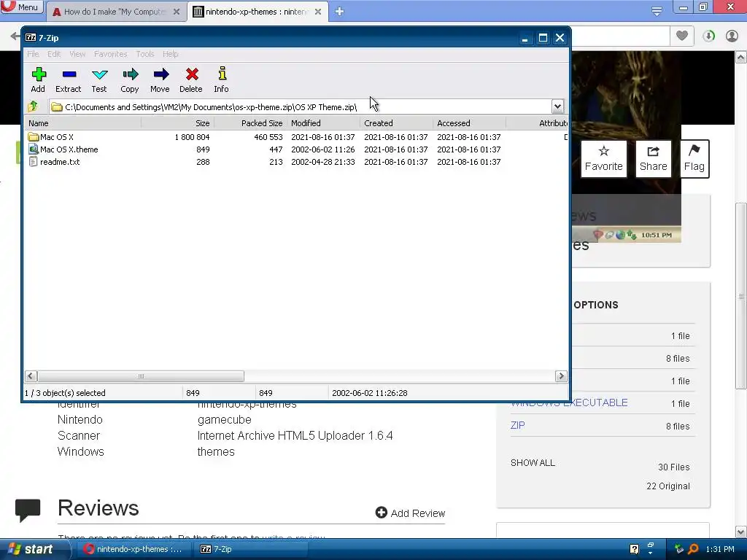Click the horizontal scrollbar left arrow
The image size is (747, 560).
[x=31, y=376]
